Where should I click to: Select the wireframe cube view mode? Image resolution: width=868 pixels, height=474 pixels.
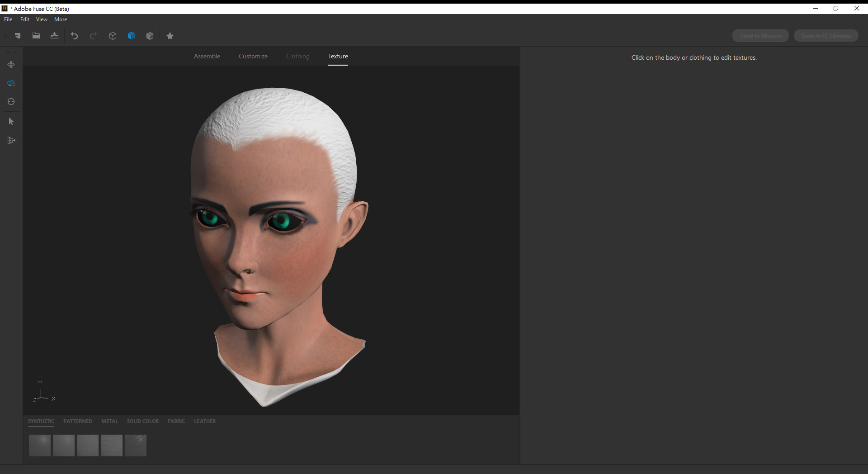click(113, 36)
